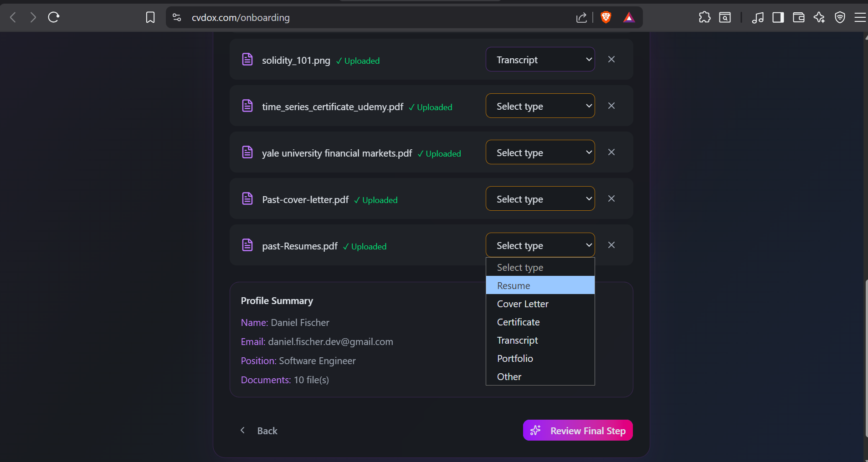Choose Cover Letter from the type list

coord(540,304)
